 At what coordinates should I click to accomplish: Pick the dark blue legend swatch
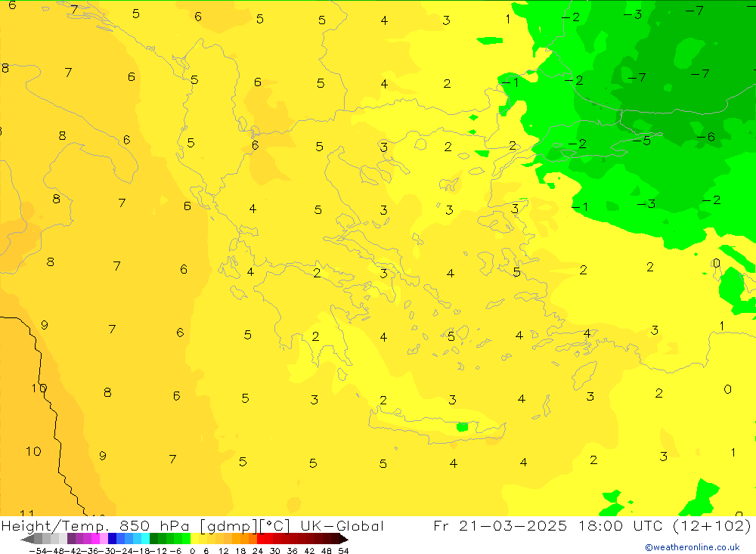click(x=113, y=539)
